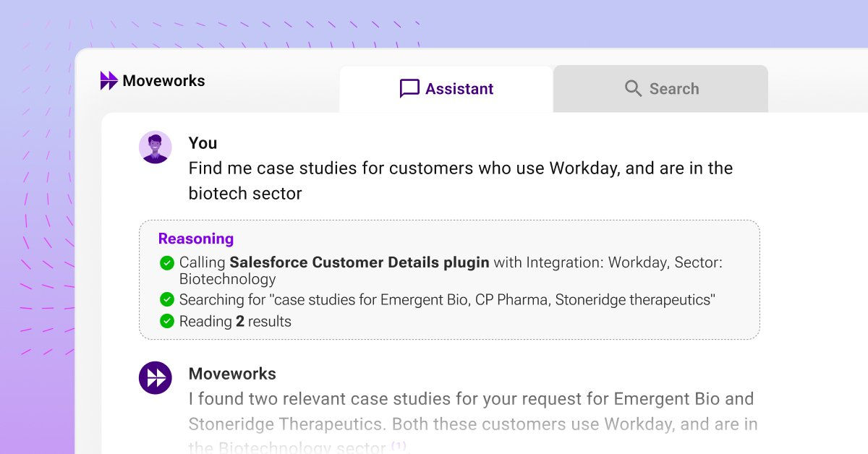The image size is (868, 454).
Task: Open the purple Moveworks bot avatar
Action: tap(156, 377)
